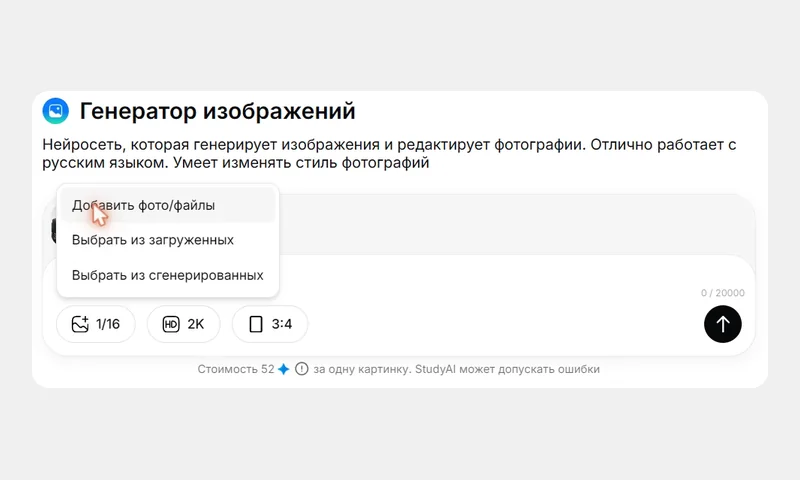Image resolution: width=800 pixels, height=480 pixels.
Task: Select "Выбрать из загруженных" menu entry
Action: (x=168, y=240)
